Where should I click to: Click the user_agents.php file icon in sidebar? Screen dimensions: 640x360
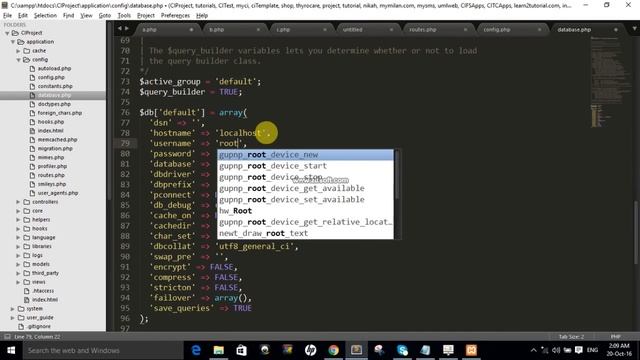point(32,193)
